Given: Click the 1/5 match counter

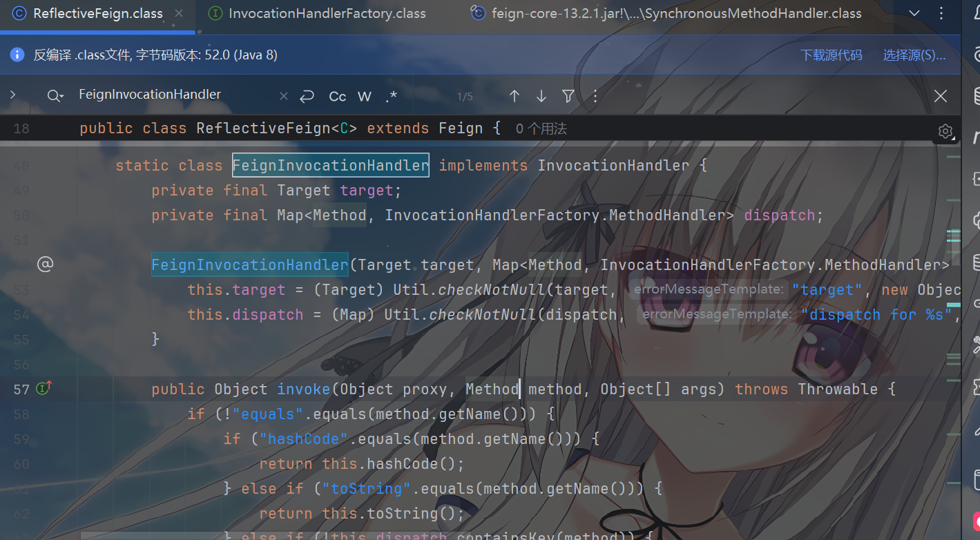Looking at the screenshot, I should coord(465,97).
